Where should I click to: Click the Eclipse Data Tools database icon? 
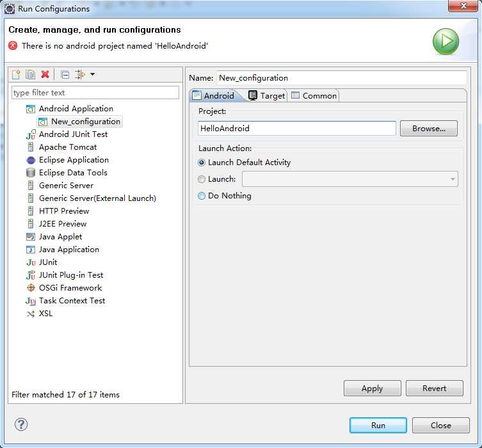(31, 173)
